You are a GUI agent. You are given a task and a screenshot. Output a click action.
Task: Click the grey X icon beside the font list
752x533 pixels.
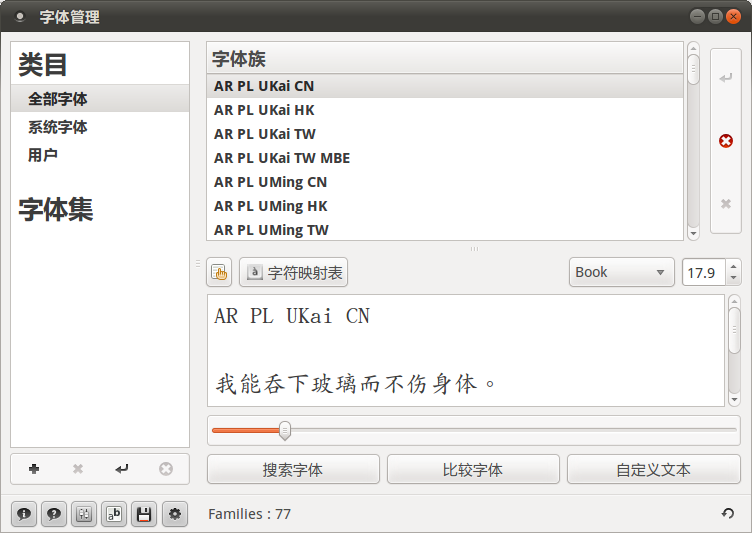[726, 204]
